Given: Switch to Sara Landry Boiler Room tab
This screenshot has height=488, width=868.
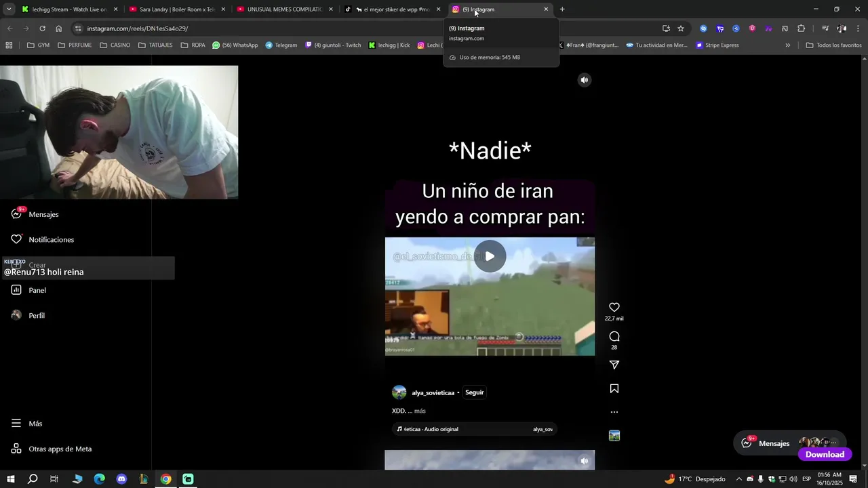Looking at the screenshot, I should (176, 9).
